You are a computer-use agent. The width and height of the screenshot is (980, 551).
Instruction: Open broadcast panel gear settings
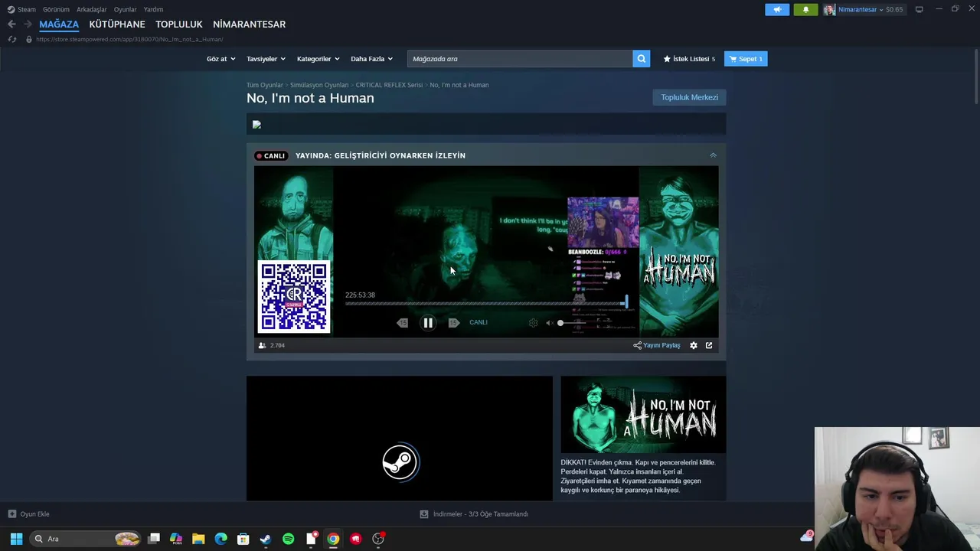694,345
